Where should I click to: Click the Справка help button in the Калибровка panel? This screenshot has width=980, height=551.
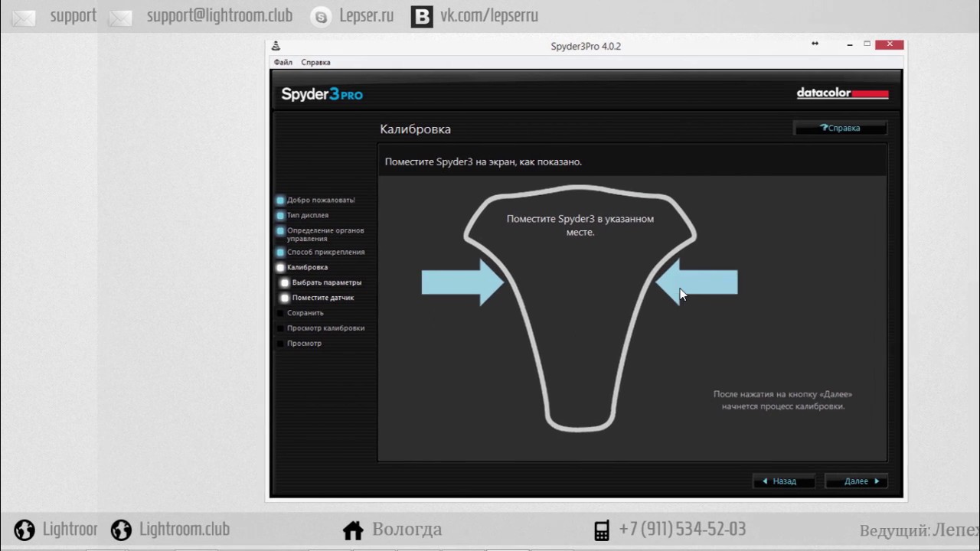click(x=840, y=128)
